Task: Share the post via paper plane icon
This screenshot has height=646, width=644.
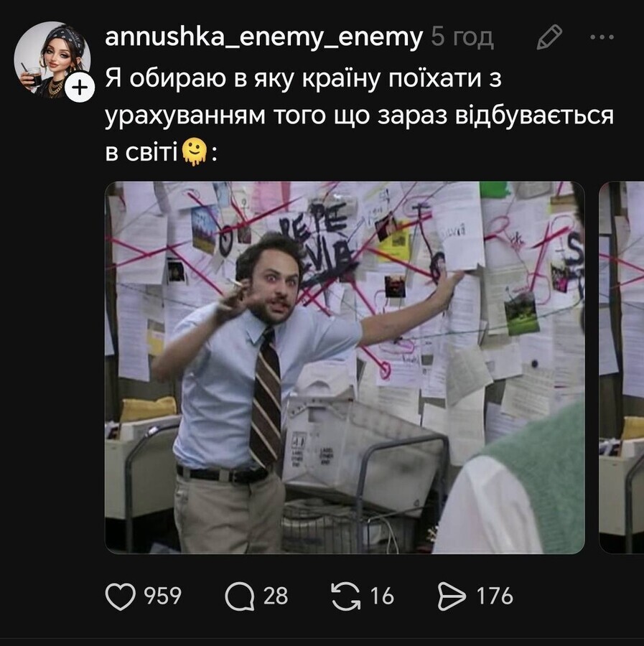Action: pyautogui.click(x=452, y=596)
